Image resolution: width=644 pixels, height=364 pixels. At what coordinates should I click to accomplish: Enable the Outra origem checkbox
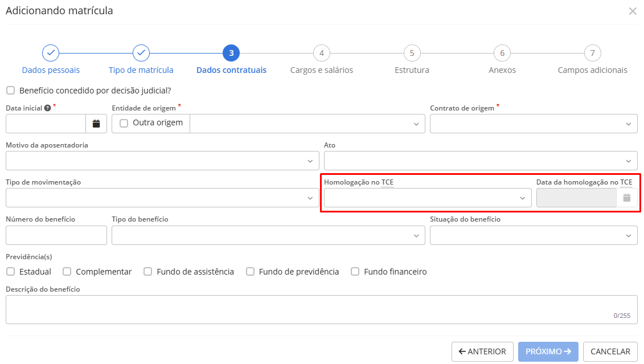pos(122,123)
